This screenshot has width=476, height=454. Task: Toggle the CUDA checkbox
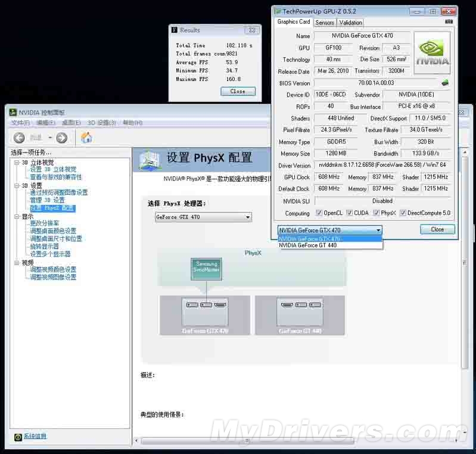pyautogui.click(x=350, y=213)
